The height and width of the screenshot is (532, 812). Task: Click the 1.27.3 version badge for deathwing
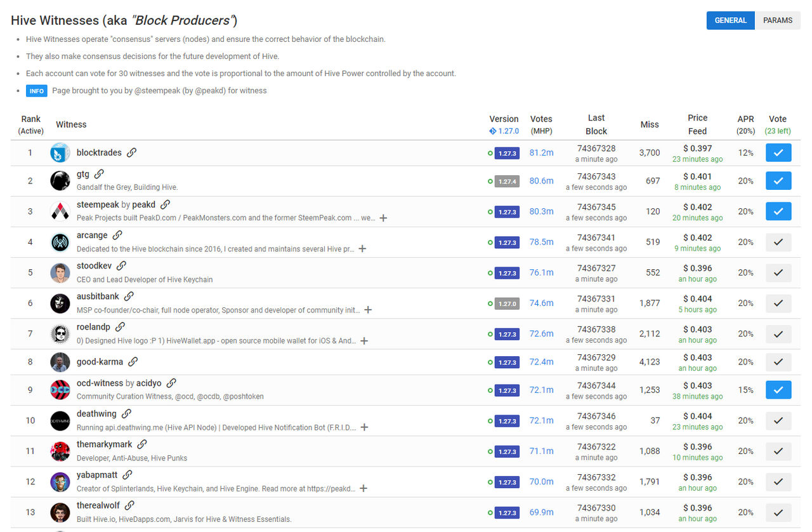[x=507, y=421]
